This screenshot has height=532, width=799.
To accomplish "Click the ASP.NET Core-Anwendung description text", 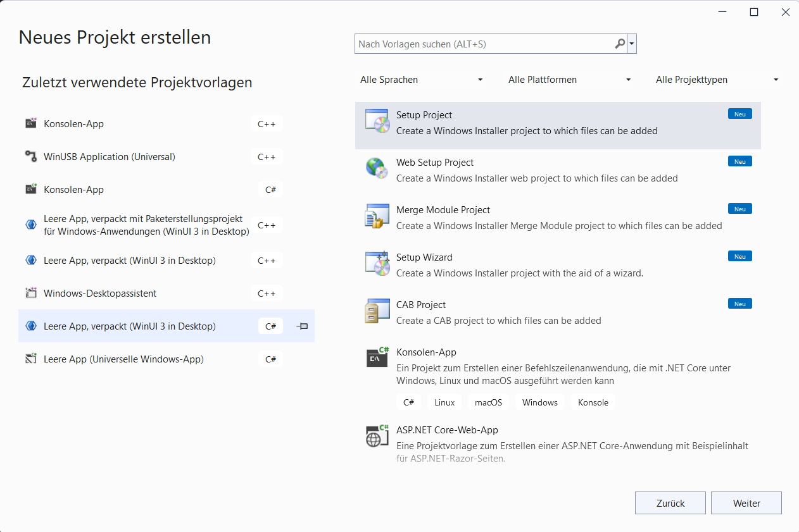I will tap(572, 452).
